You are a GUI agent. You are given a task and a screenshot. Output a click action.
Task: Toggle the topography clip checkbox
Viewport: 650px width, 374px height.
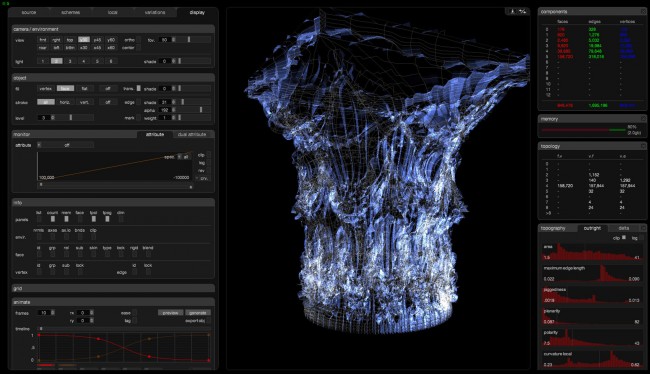(624, 238)
